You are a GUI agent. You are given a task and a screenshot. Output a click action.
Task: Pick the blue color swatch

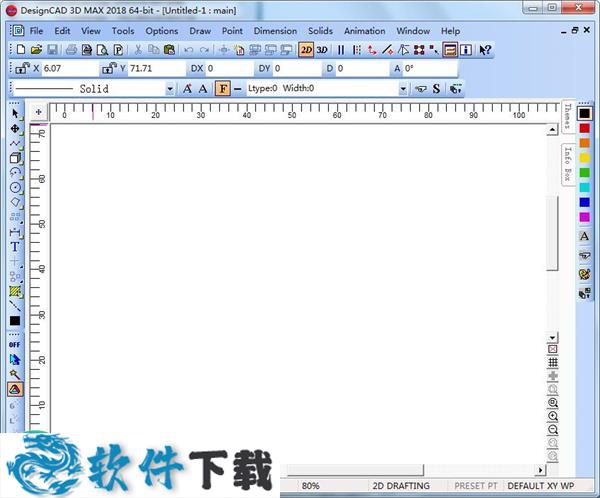(x=584, y=202)
